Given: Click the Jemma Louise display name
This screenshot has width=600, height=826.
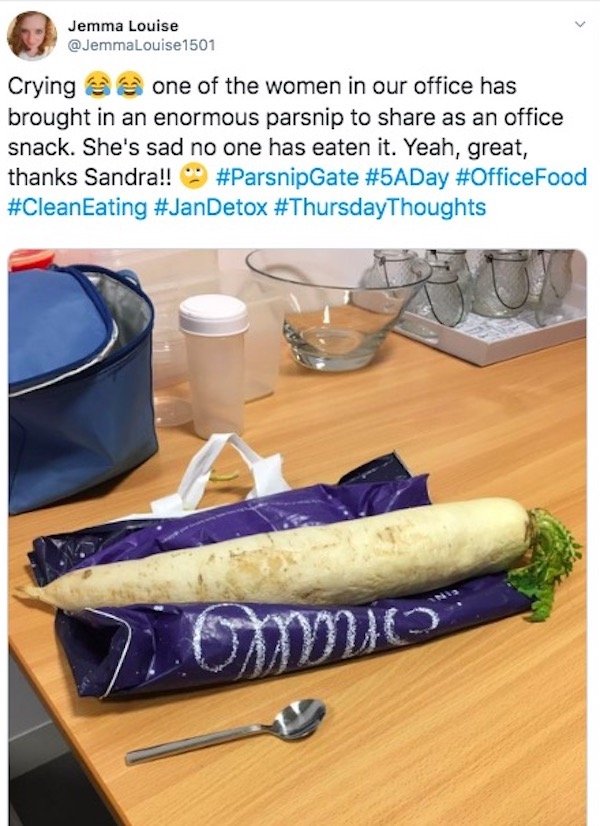Looking at the screenshot, I should tap(123, 26).
